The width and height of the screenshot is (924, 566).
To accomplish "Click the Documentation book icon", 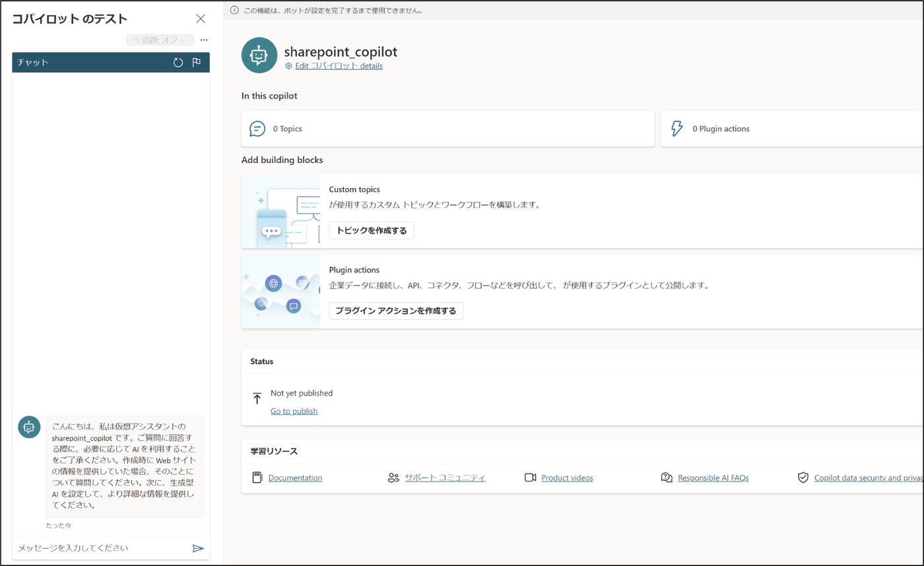I will coord(257,478).
